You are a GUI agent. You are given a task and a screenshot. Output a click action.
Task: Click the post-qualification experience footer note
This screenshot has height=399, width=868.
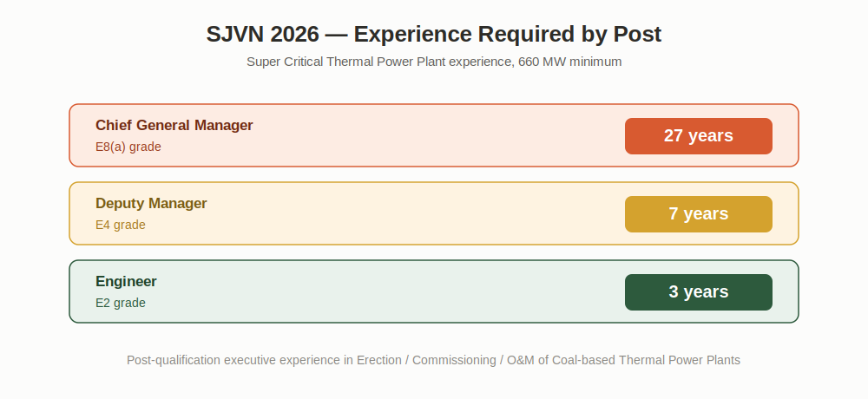433,360
